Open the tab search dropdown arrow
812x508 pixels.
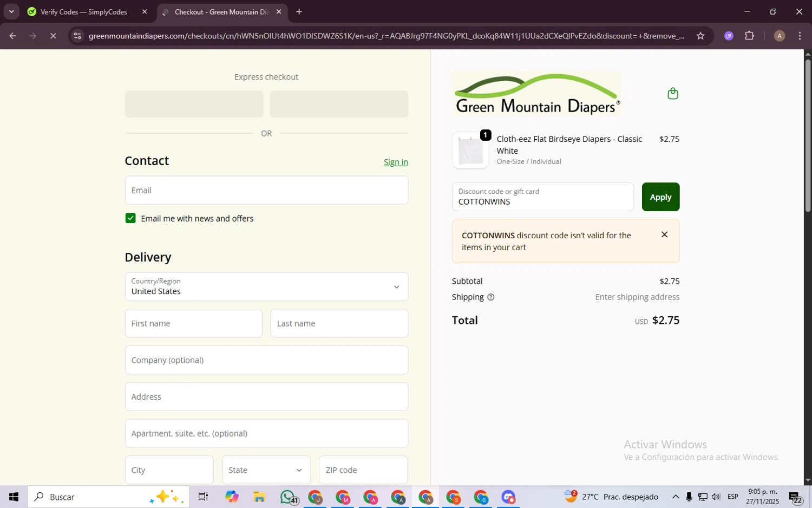tap(11, 11)
